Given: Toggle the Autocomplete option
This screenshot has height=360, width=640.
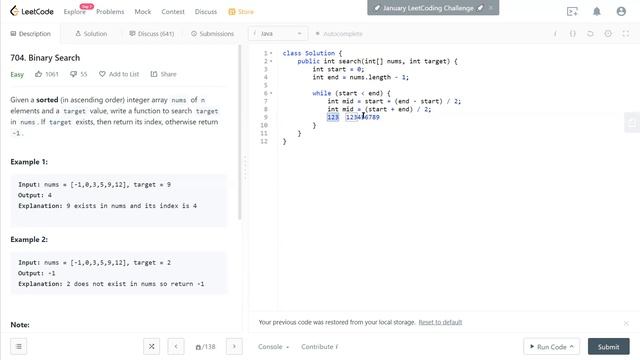Looking at the screenshot, I should (x=339, y=34).
